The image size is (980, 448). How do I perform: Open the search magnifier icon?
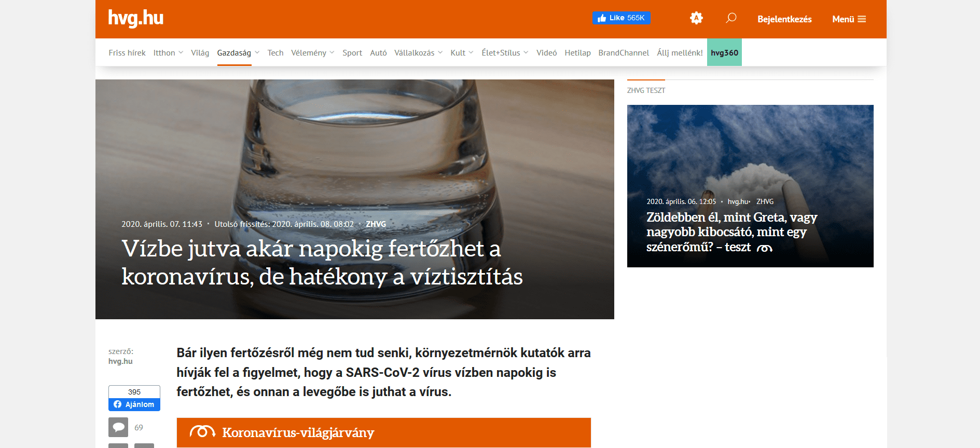[731, 18]
